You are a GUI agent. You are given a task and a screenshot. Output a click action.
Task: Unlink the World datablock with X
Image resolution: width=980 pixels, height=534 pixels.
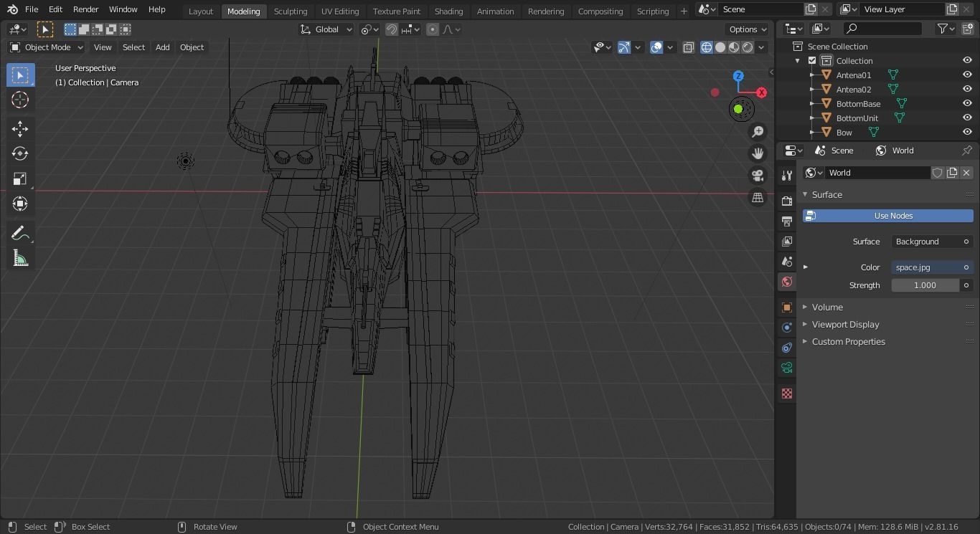pos(966,173)
